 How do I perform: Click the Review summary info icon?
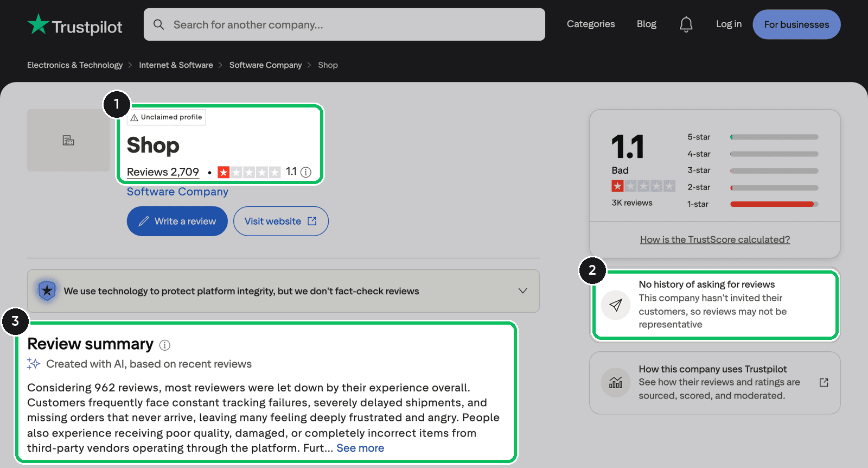click(x=165, y=345)
